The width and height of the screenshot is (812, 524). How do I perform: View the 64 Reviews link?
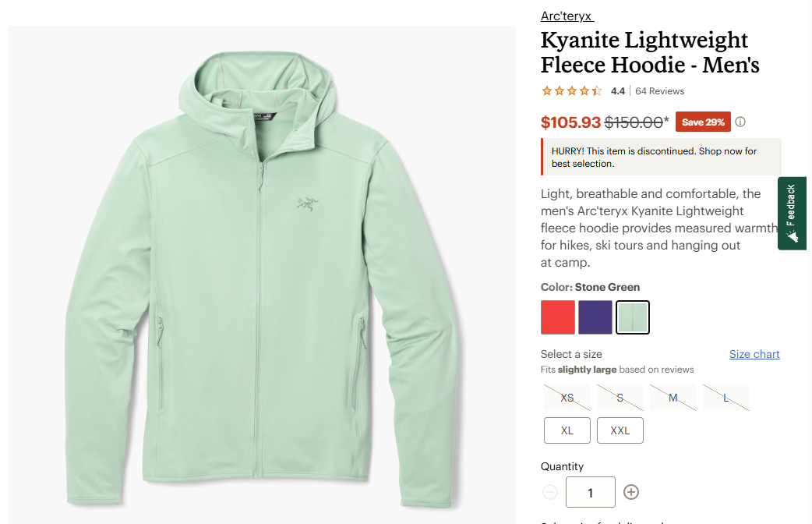(x=659, y=91)
